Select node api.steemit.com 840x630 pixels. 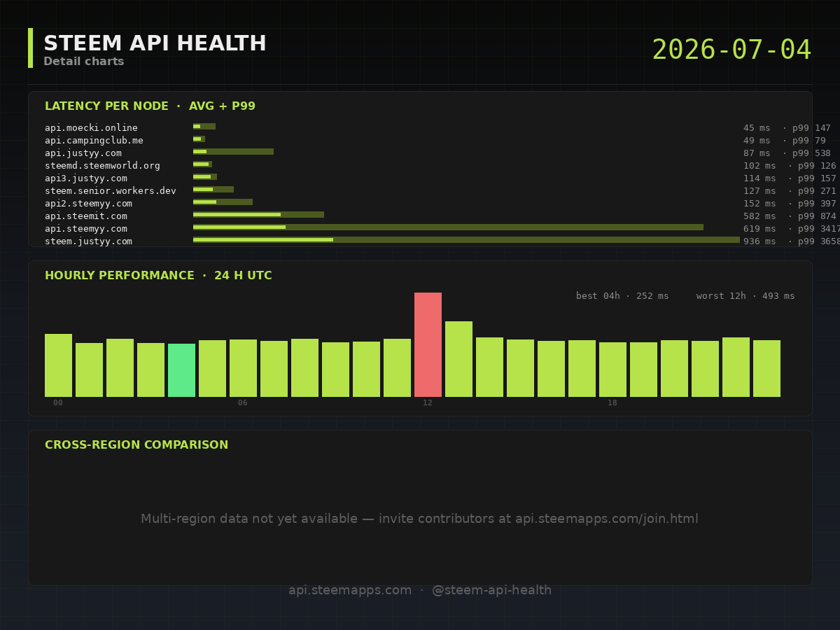[x=86, y=216]
